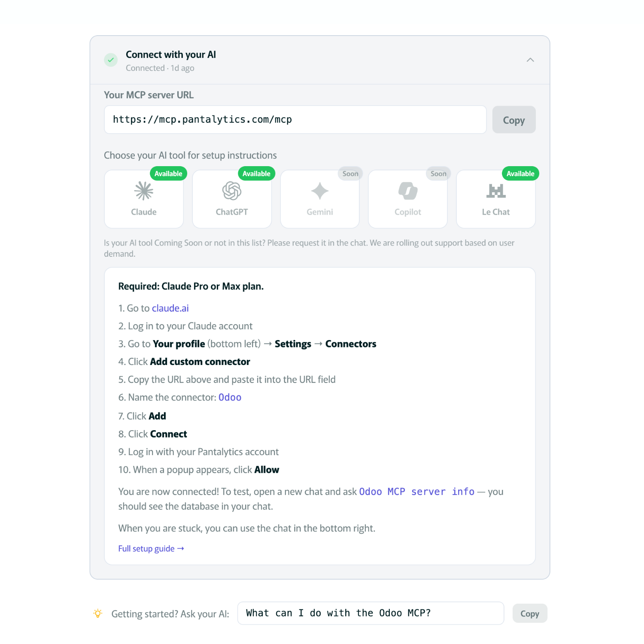Viewport: 644px width, 644px height.
Task: Click the Soon badge on Gemini
Action: click(350, 173)
